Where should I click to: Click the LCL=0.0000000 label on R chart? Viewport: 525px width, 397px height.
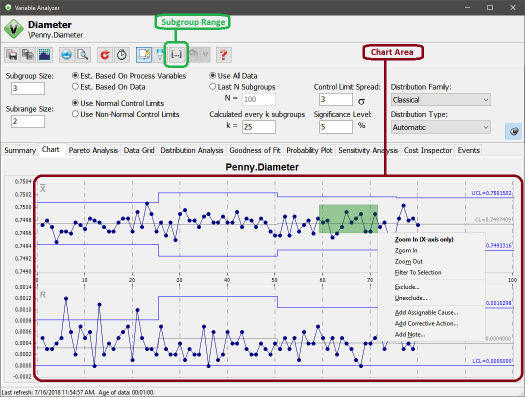coord(492,361)
